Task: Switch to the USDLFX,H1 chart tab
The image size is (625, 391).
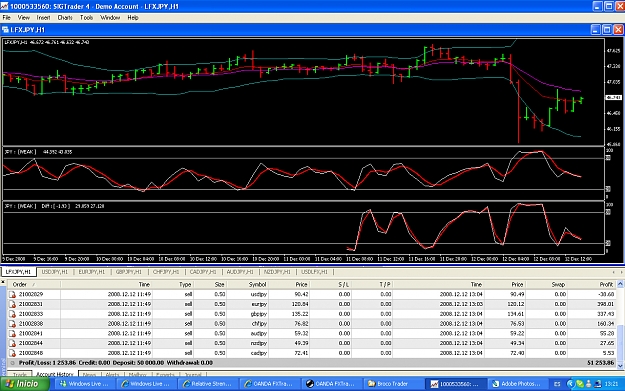Action: tap(314, 272)
